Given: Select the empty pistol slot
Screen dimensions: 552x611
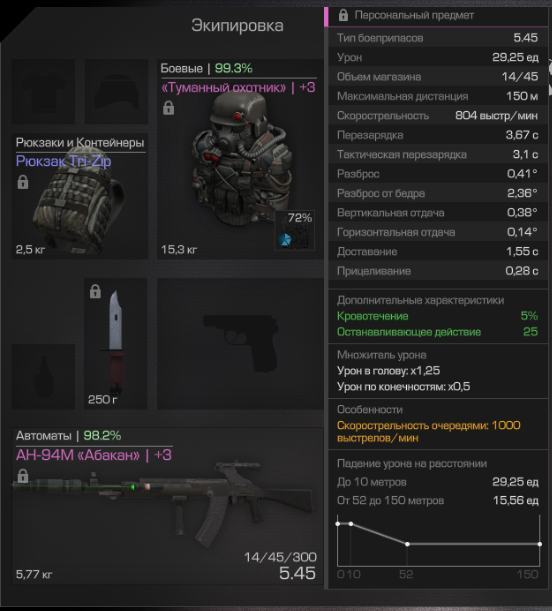Looking at the screenshot, I should pyautogui.click(x=240, y=343).
